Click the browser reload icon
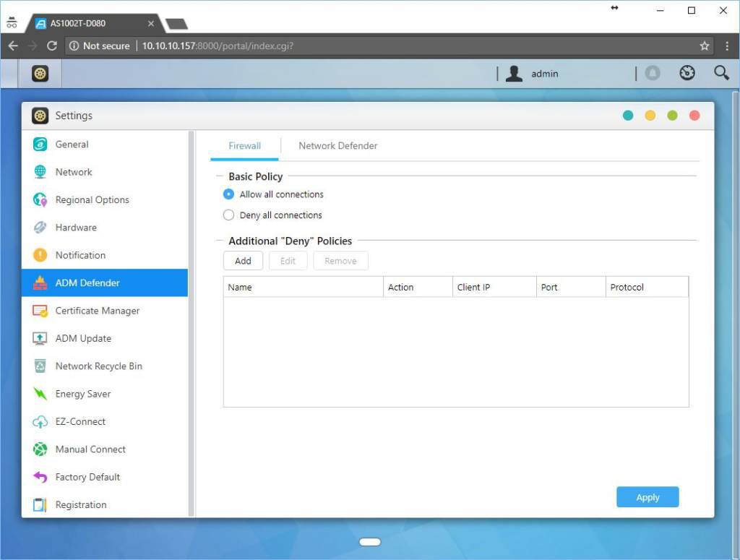This screenshot has height=560, width=740. click(x=52, y=46)
